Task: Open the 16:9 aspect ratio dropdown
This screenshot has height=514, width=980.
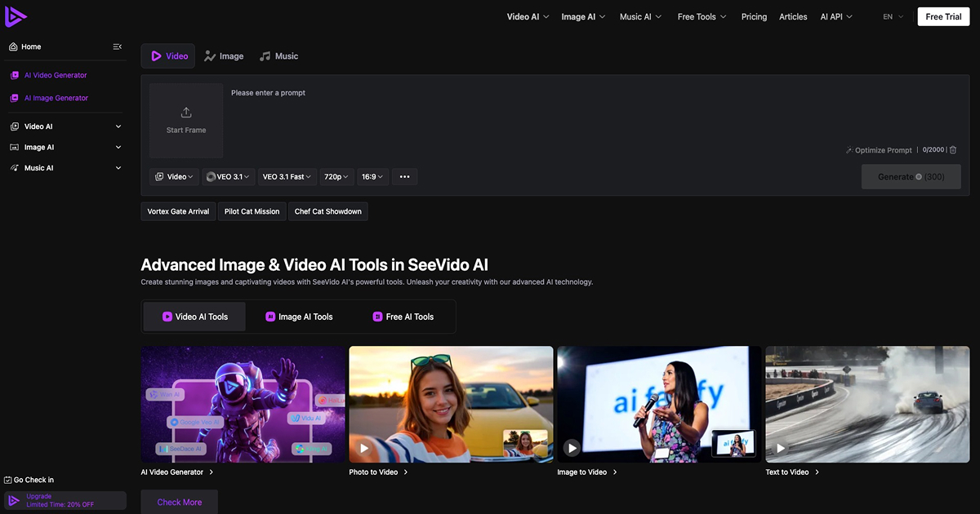Action: click(373, 176)
